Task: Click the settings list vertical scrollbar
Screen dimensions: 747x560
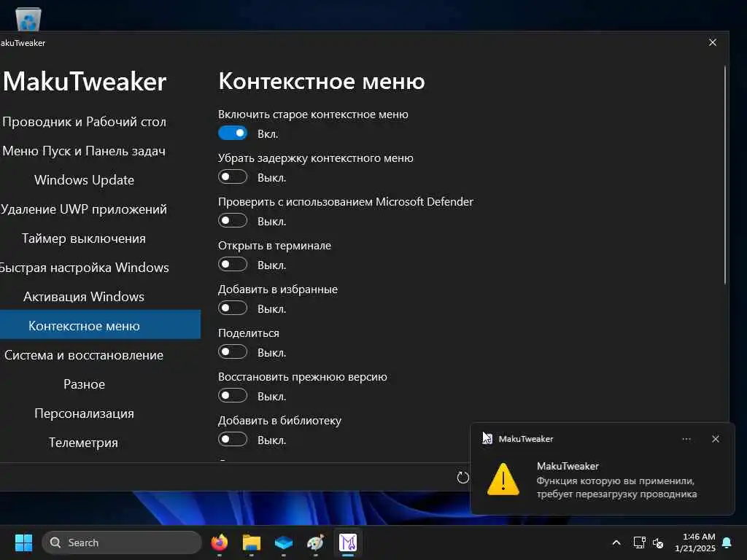Action: pyautogui.click(x=725, y=175)
